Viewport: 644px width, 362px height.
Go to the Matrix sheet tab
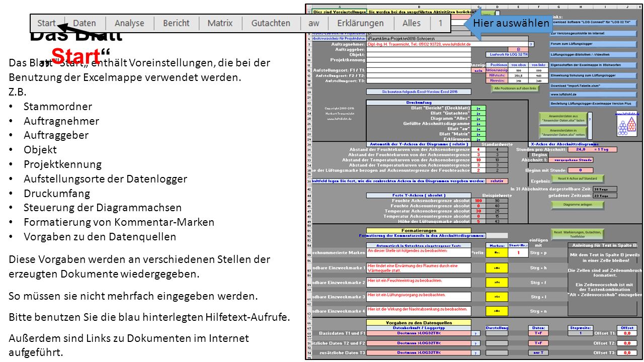(x=220, y=23)
